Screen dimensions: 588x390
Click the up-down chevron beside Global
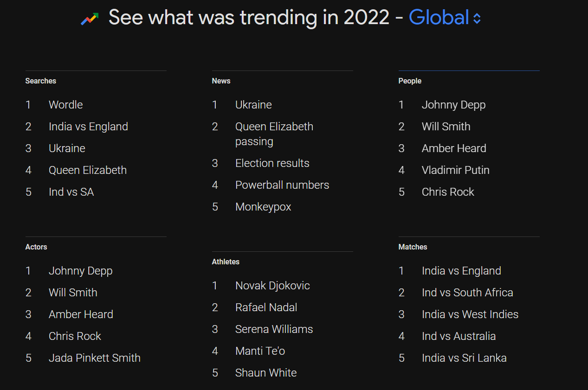coord(477,19)
